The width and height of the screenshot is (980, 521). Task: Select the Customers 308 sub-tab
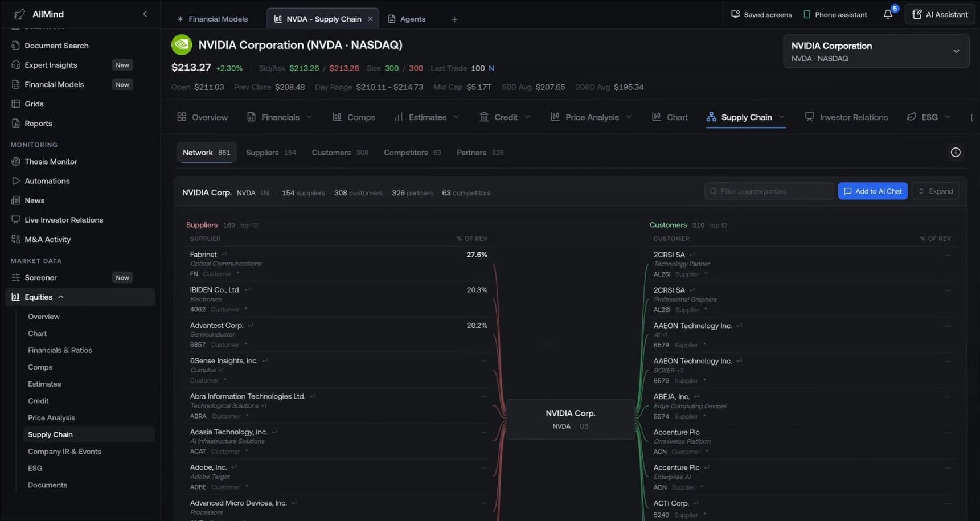click(x=340, y=153)
